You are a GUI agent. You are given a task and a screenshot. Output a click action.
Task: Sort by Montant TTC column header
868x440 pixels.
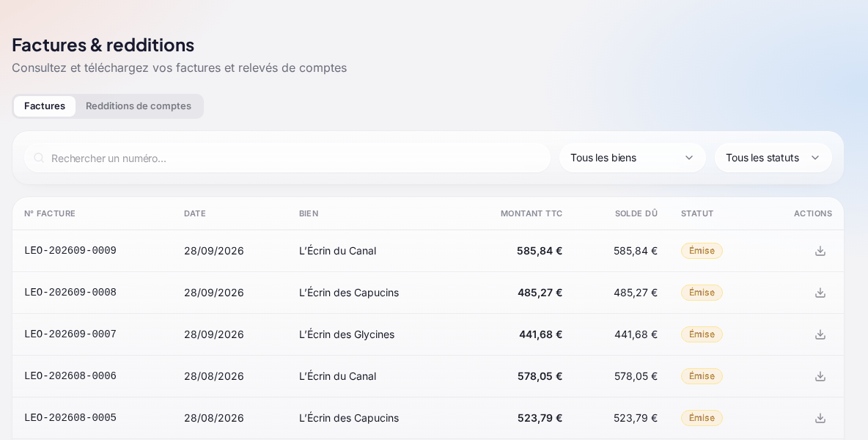(x=532, y=213)
